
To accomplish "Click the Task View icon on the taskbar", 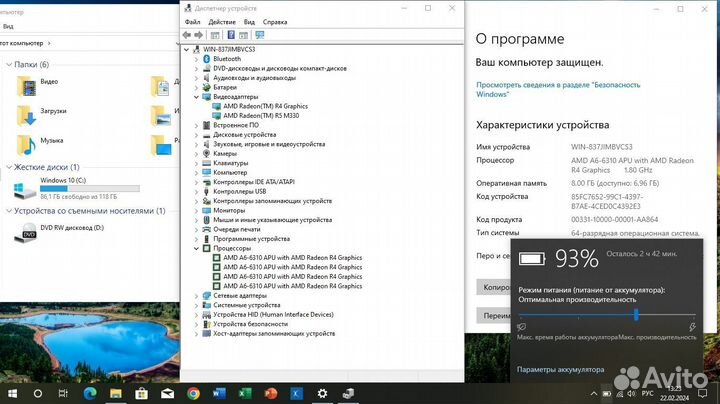I will tap(63, 393).
